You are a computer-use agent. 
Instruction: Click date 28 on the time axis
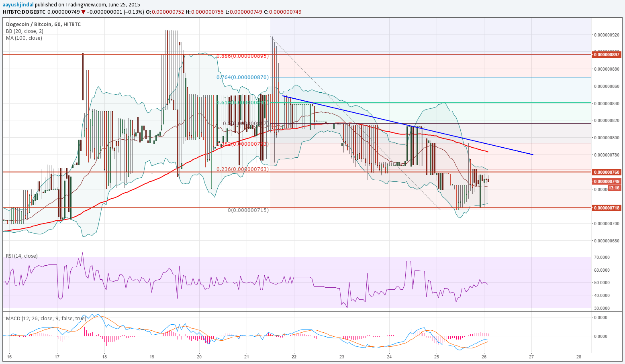[x=579, y=356]
